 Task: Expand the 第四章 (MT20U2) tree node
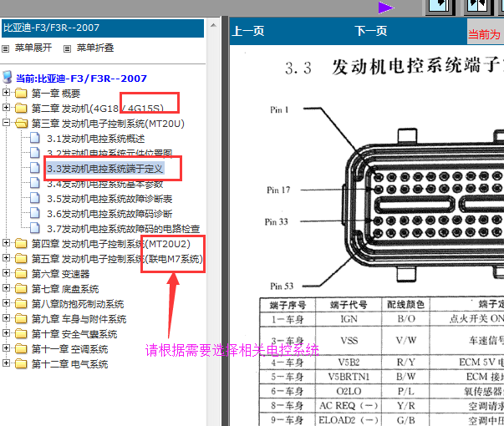[6, 243]
